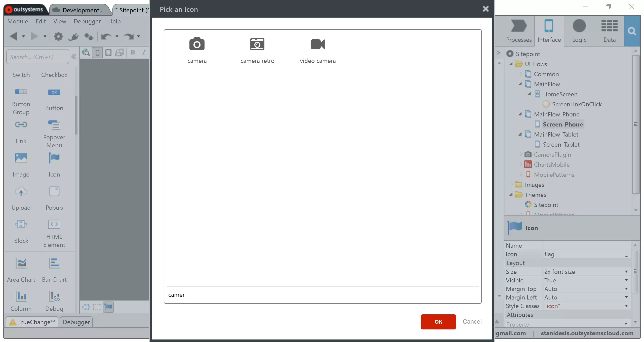The width and height of the screenshot is (644, 342).
Task: Collapse the MainFlow_Phone flow
Action: (x=520, y=114)
